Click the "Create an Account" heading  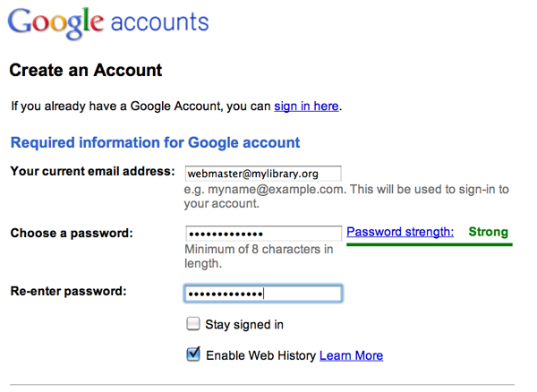[x=85, y=70]
